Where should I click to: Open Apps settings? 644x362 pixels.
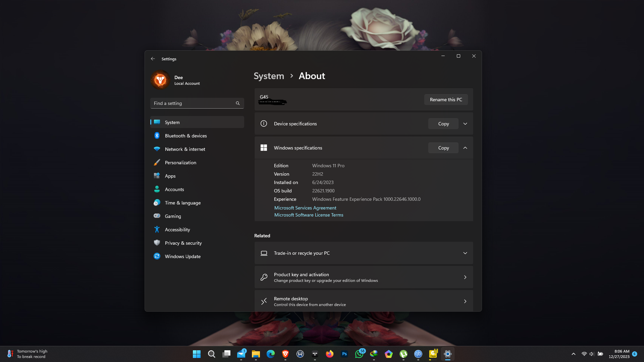click(197, 176)
